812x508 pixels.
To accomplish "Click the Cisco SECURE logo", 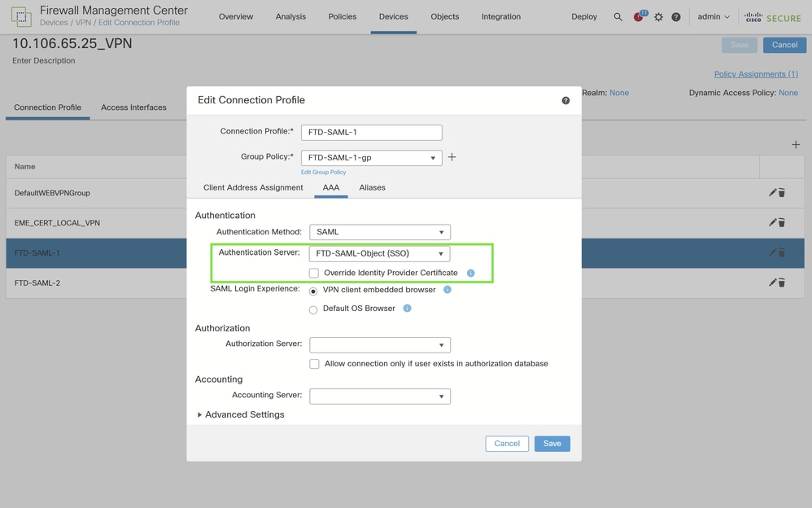I will click(x=773, y=18).
